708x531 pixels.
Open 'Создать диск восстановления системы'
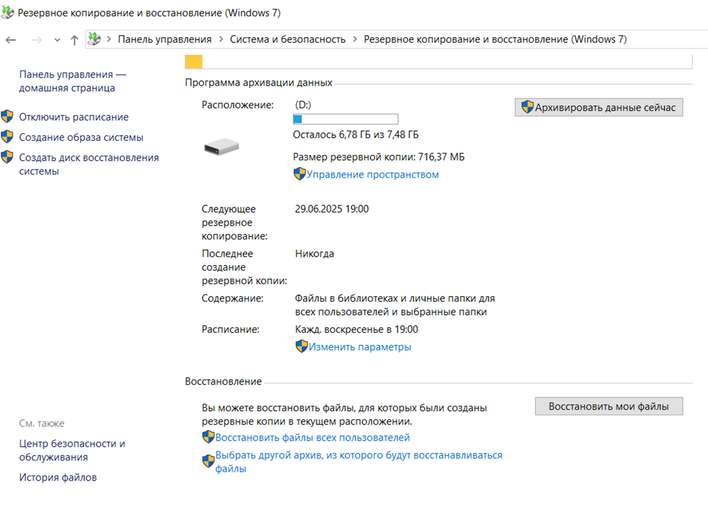pos(89,164)
